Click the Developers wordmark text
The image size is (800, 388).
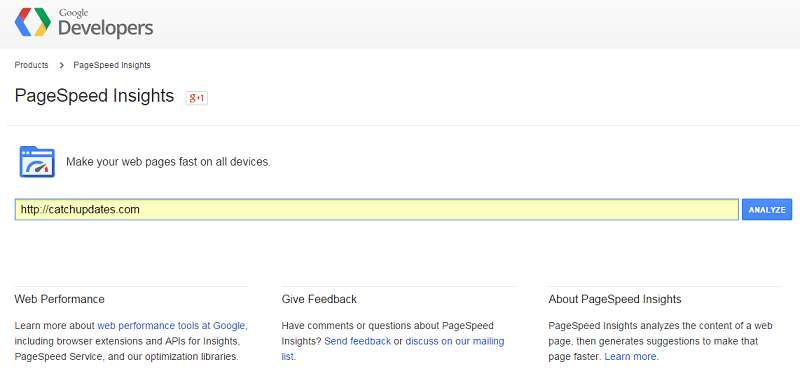[106, 28]
